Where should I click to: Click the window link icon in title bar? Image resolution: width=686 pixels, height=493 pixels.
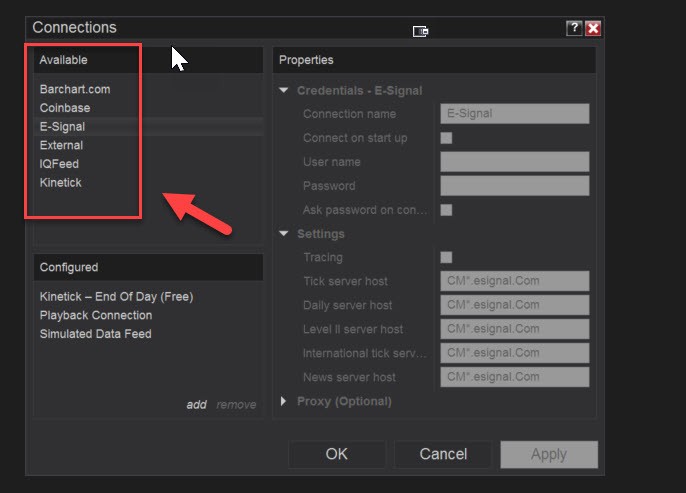click(x=420, y=31)
